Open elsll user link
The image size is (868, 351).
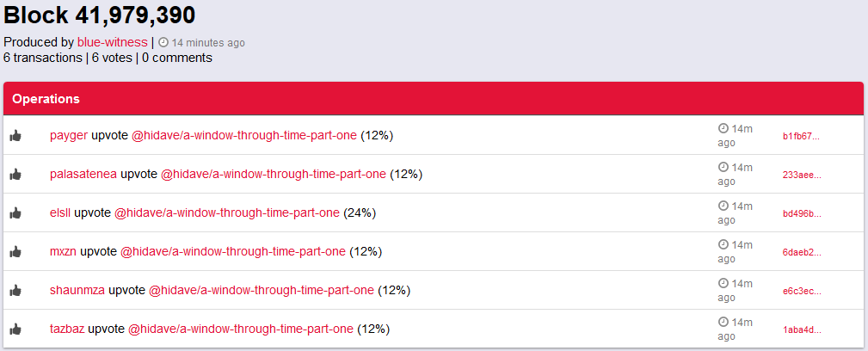coord(60,213)
